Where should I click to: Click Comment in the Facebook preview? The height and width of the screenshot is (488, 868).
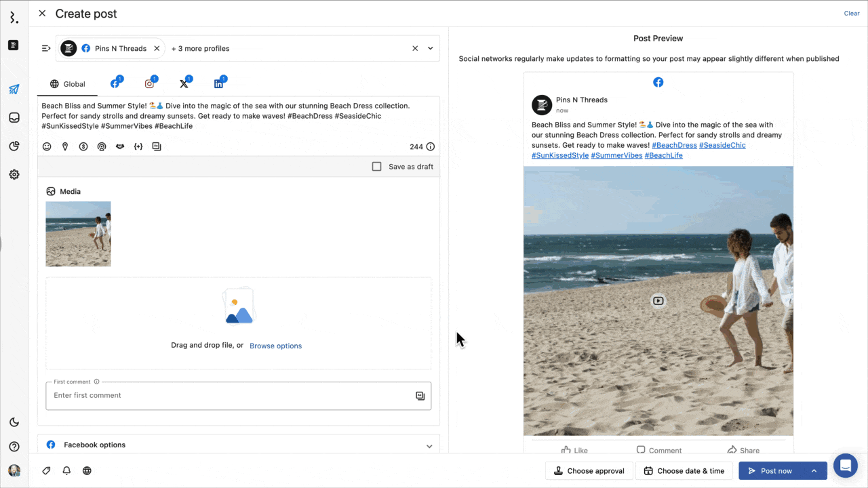[x=658, y=450]
